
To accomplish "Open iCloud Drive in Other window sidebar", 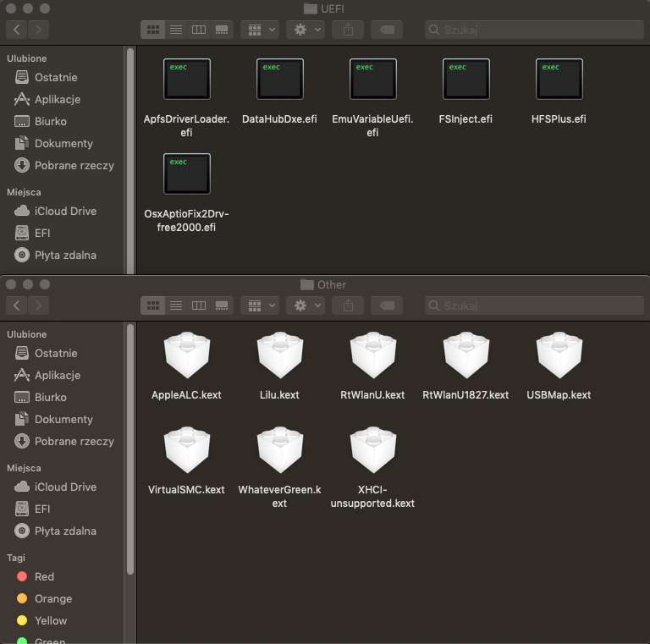I will click(x=62, y=487).
